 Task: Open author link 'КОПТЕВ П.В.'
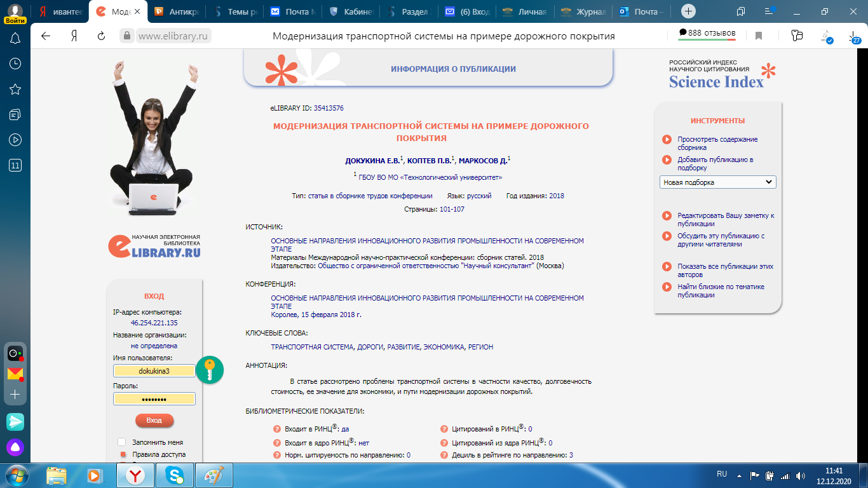point(430,161)
